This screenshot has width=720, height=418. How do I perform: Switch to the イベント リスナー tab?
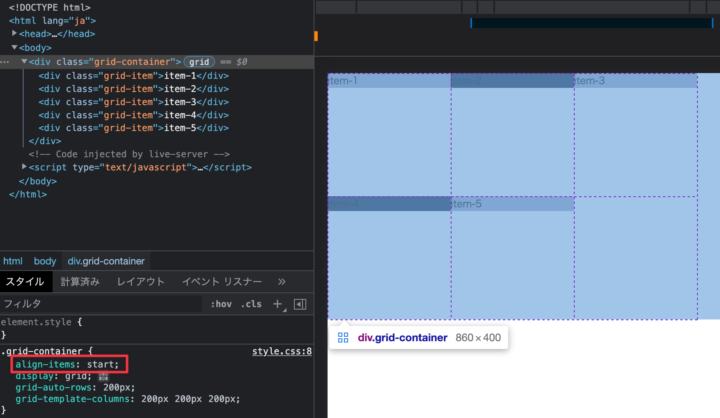[222, 282]
